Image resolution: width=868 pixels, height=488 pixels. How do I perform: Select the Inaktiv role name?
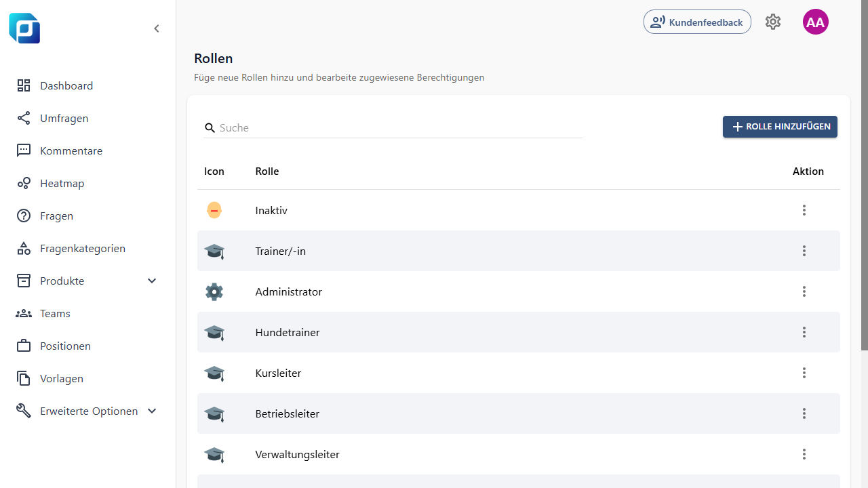(x=271, y=210)
